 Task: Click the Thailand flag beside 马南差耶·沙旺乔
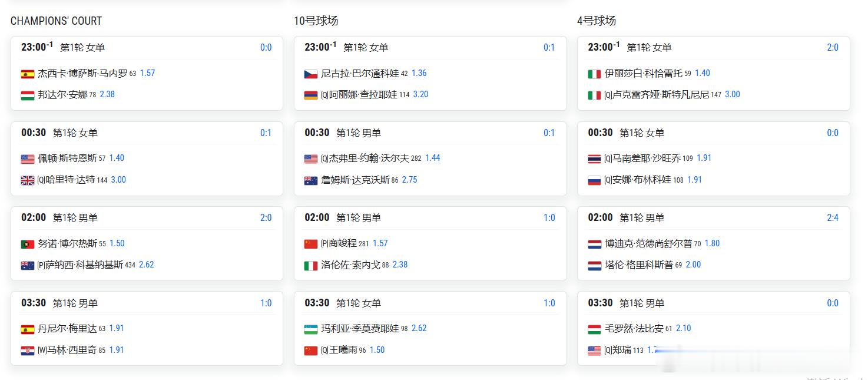point(594,159)
